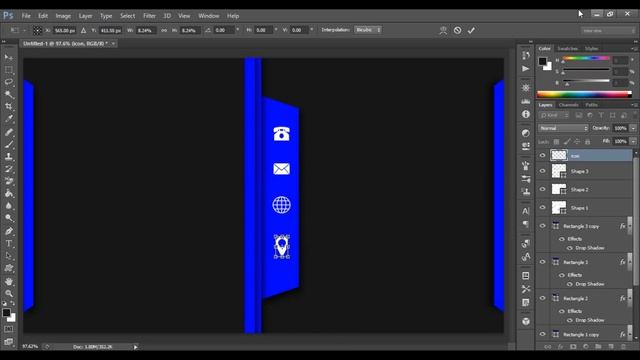640x360 pixels.
Task: Select the Eyedropper tool
Action: [x=9, y=119]
